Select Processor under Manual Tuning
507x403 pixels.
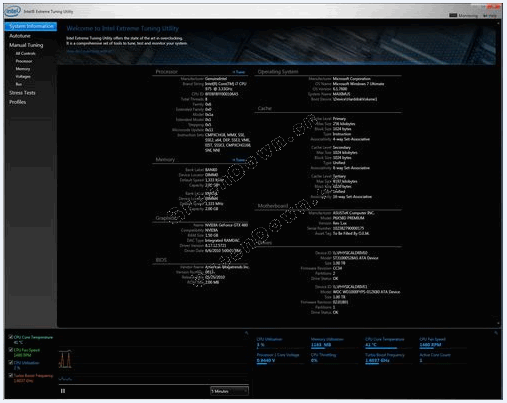[24, 61]
